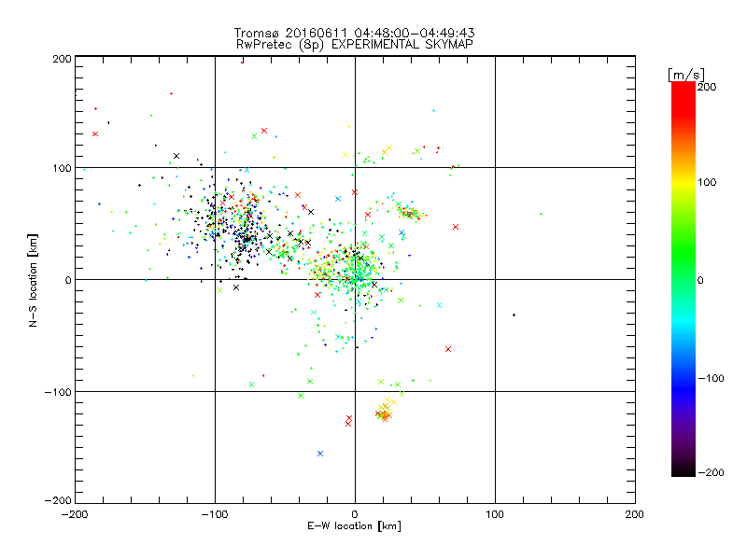This screenshot has width=747, height=560.
Task: Click the red X marker near east 67, south 62
Action: [x=448, y=349]
